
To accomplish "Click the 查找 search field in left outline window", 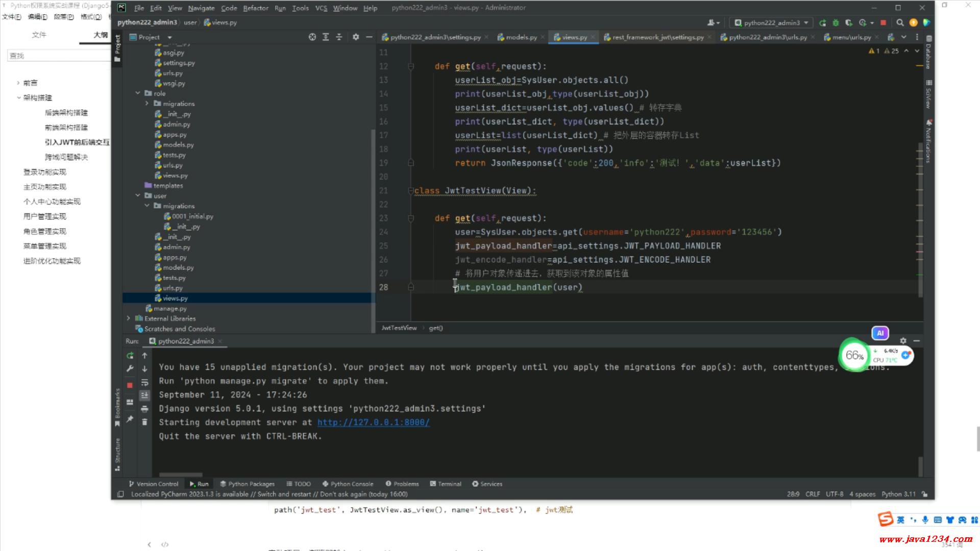I will pos(59,56).
